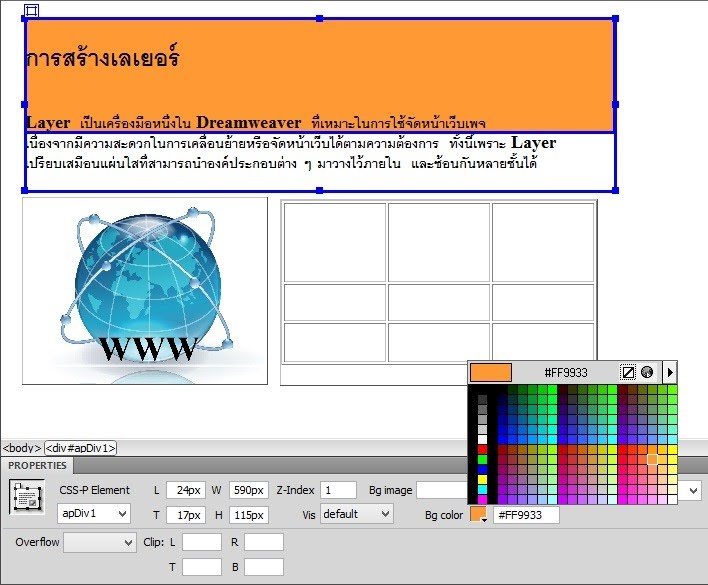Click the AP Div selection handle icon
The width and height of the screenshot is (708, 585).
point(31,10)
